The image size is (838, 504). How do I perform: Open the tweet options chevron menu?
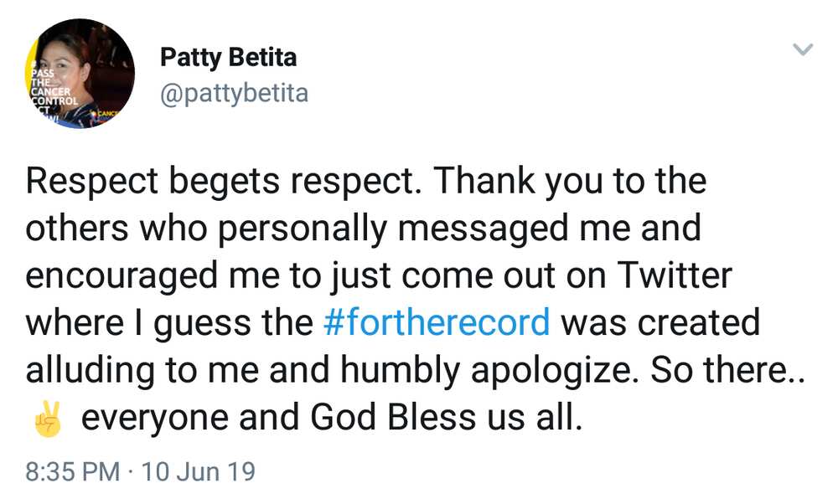tap(802, 49)
